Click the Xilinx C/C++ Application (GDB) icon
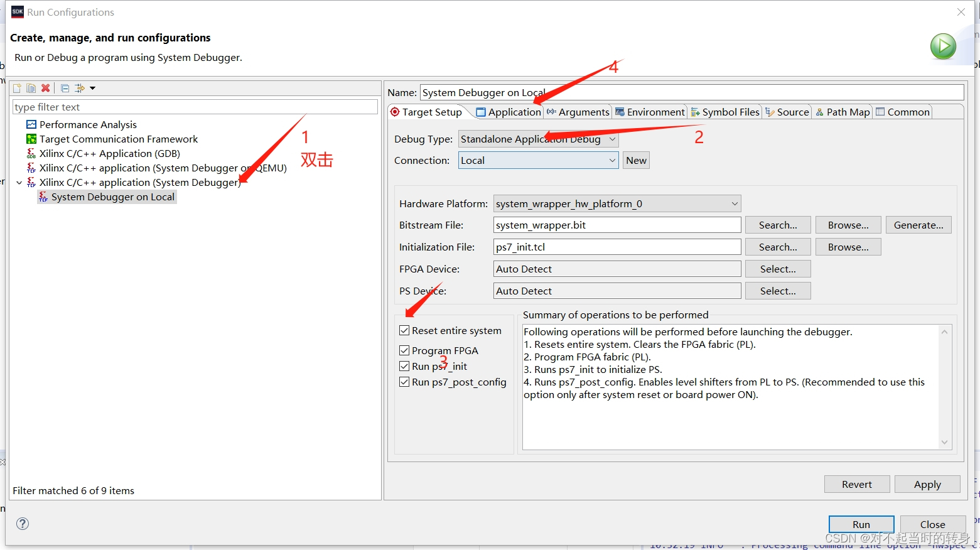Screen dimensions: 980x550 pyautogui.click(x=31, y=153)
